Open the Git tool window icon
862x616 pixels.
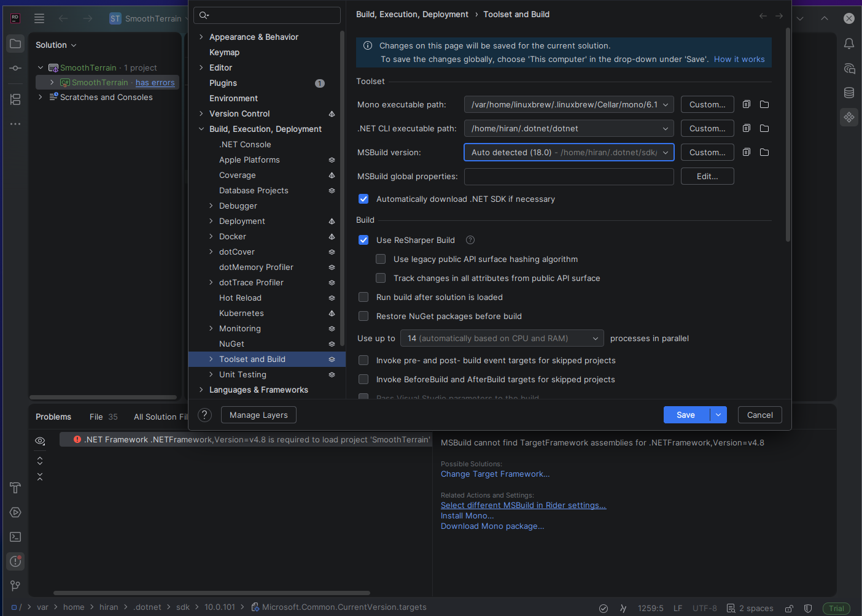[15, 586]
